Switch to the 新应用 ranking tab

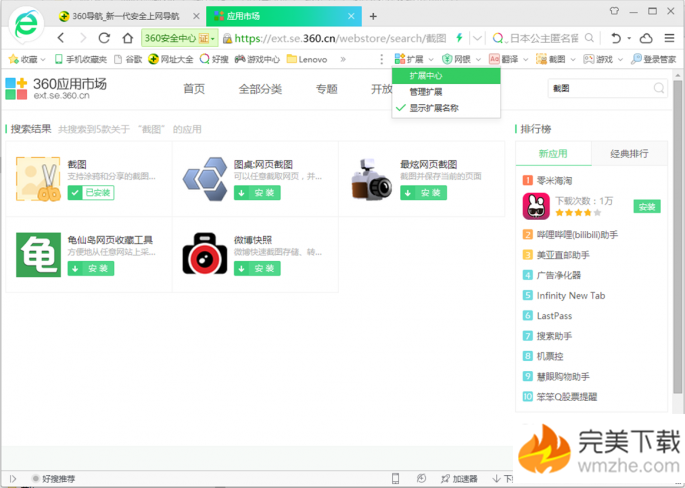pos(553,154)
